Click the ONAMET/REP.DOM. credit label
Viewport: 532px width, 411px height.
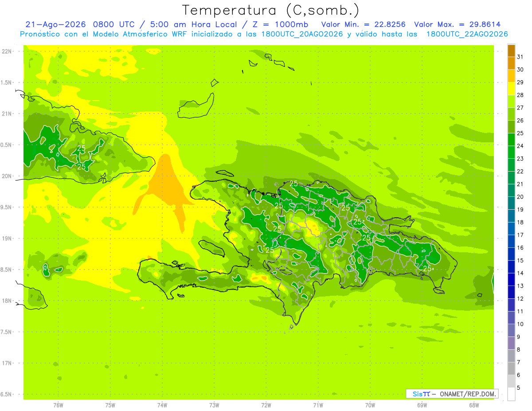click(468, 394)
